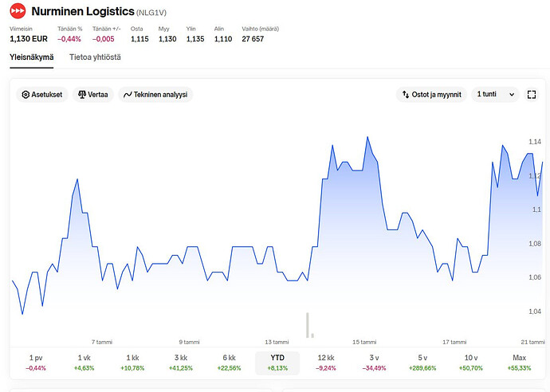Click the NLG1V ticker symbol
Viewport: 550px width, 392px height.
coord(151,13)
